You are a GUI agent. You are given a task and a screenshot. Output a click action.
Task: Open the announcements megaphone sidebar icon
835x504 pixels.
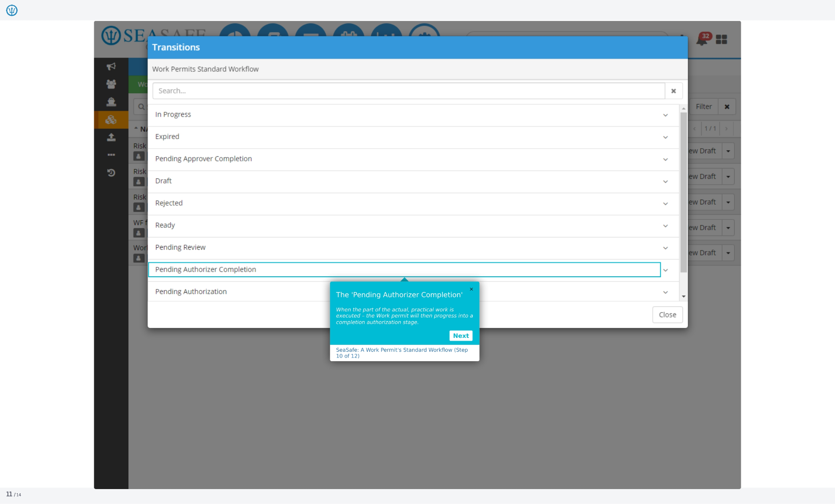[x=111, y=66]
